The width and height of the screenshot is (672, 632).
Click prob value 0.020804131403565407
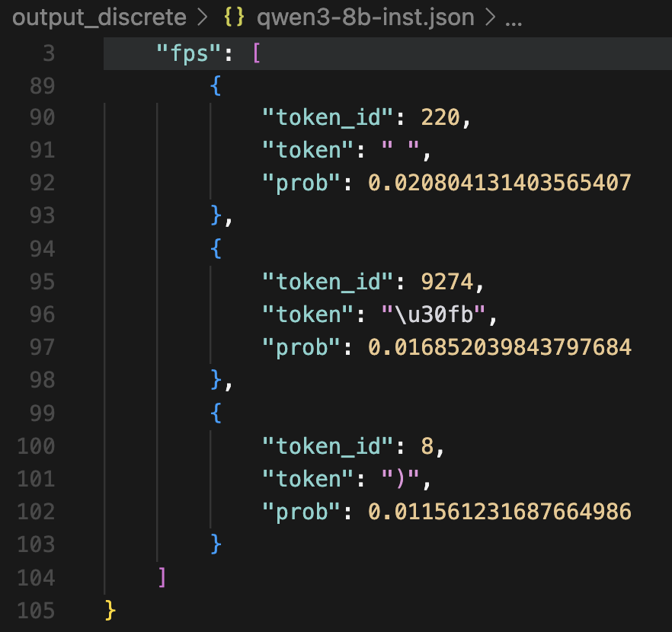click(499, 184)
